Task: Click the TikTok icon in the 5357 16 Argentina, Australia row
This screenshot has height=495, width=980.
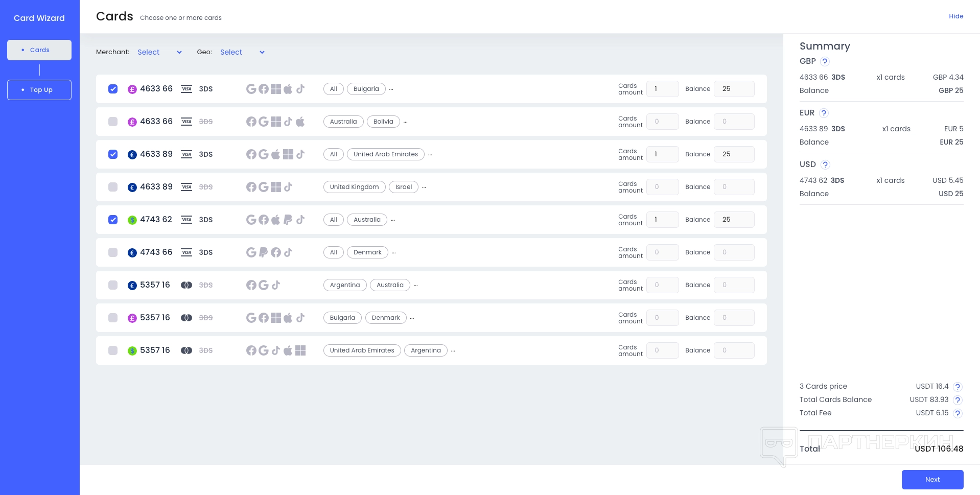Action: pyautogui.click(x=276, y=285)
